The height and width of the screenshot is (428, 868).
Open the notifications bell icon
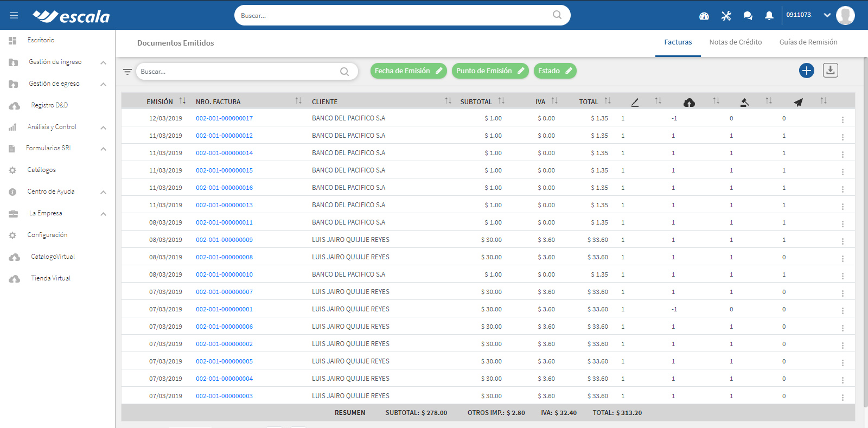tap(769, 16)
